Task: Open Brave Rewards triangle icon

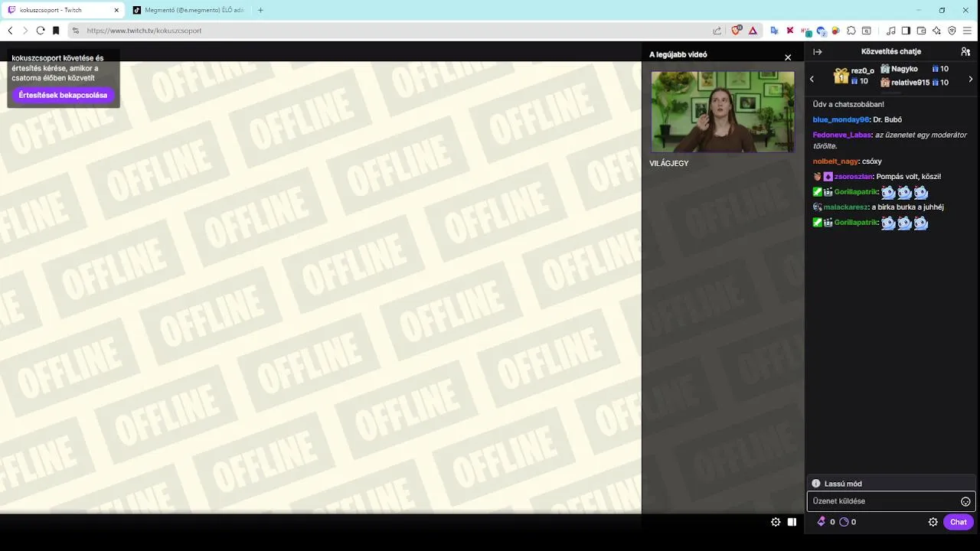Action: click(x=753, y=31)
